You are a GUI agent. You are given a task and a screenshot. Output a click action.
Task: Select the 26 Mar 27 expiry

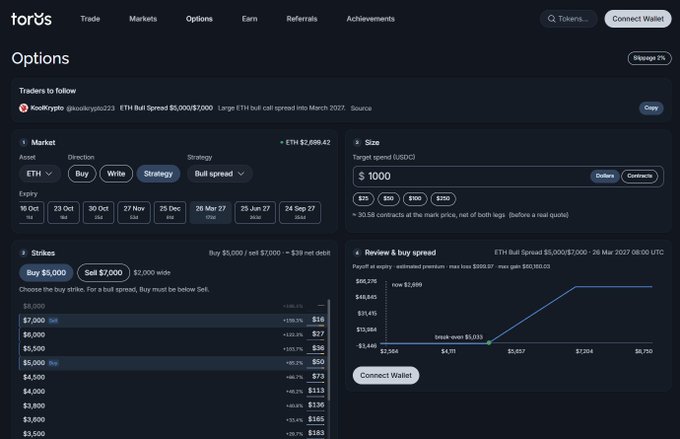click(x=210, y=212)
